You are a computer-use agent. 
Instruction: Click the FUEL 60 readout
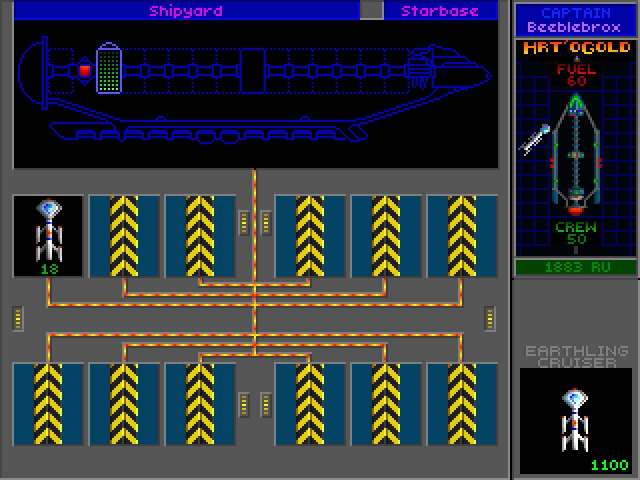coord(576,75)
